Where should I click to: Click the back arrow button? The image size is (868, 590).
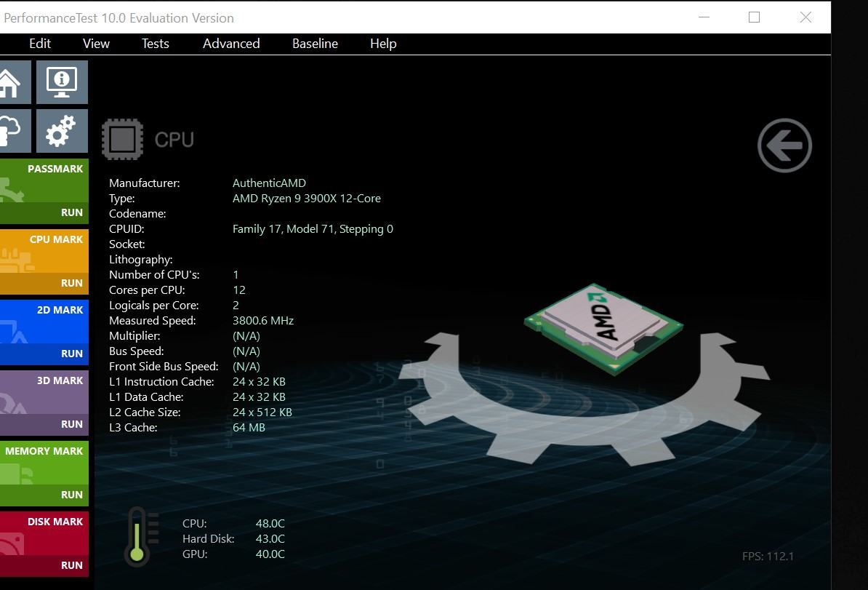784,145
